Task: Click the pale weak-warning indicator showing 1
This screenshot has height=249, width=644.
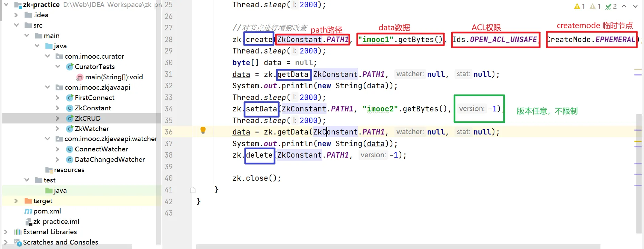Action: click(595, 6)
